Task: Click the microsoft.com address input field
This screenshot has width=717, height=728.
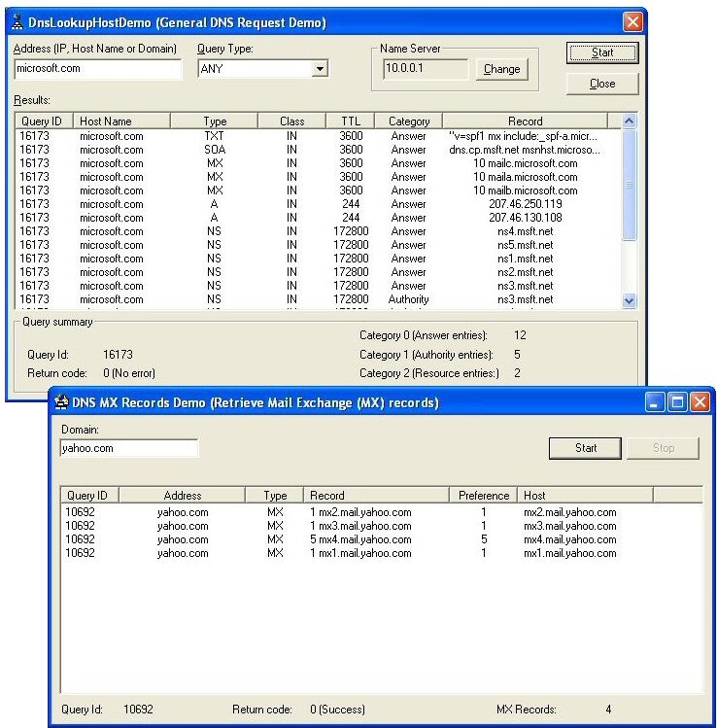Action: pyautogui.click(x=97, y=69)
